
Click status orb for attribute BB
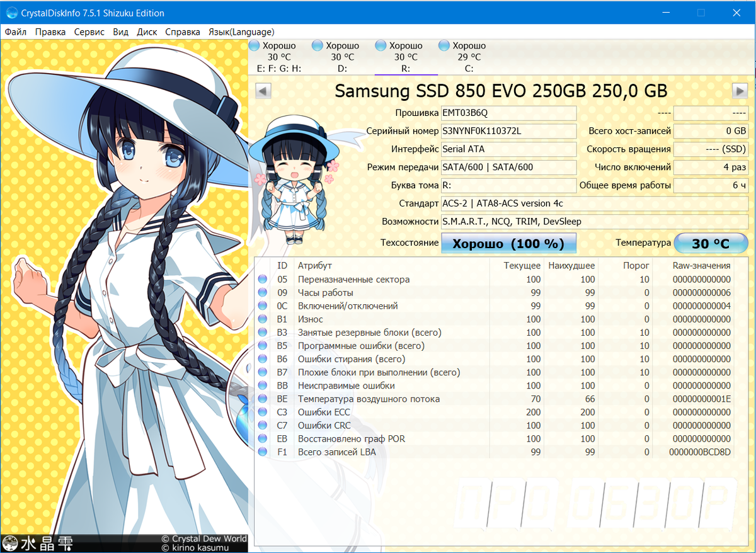point(263,385)
